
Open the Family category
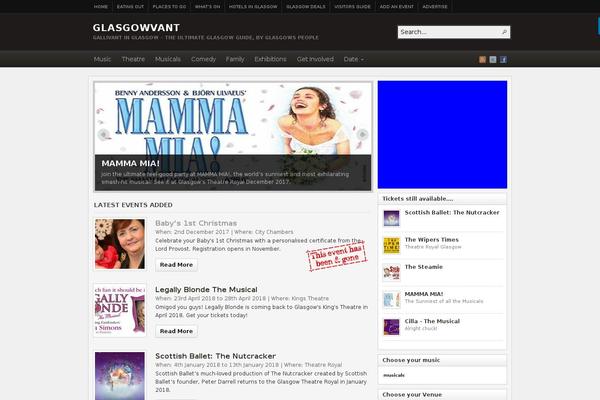coord(235,59)
